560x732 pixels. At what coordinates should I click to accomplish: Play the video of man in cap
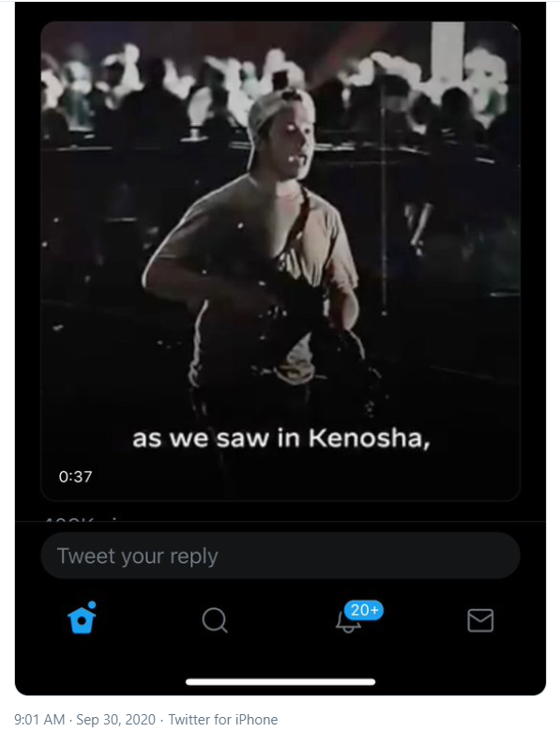coord(280,262)
